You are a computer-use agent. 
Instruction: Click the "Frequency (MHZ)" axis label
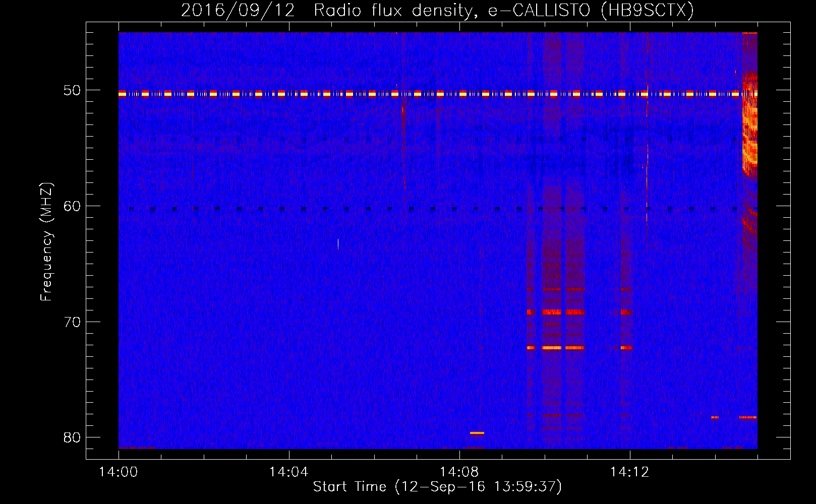pyautogui.click(x=46, y=242)
